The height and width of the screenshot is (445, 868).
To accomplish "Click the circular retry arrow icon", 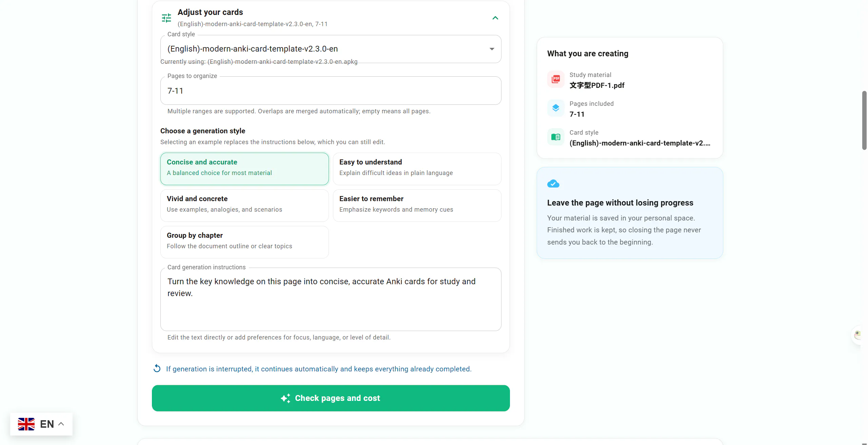I will [x=157, y=368].
